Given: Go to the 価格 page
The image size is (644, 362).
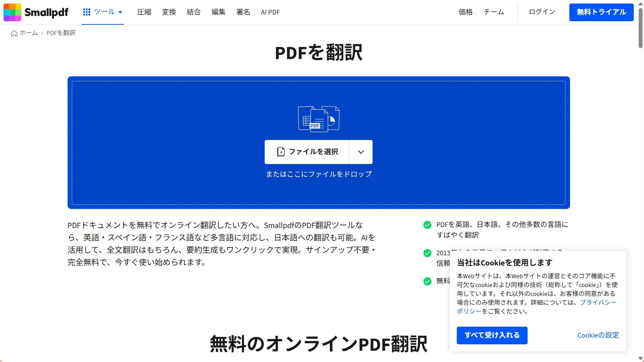Looking at the screenshot, I should 466,12.
